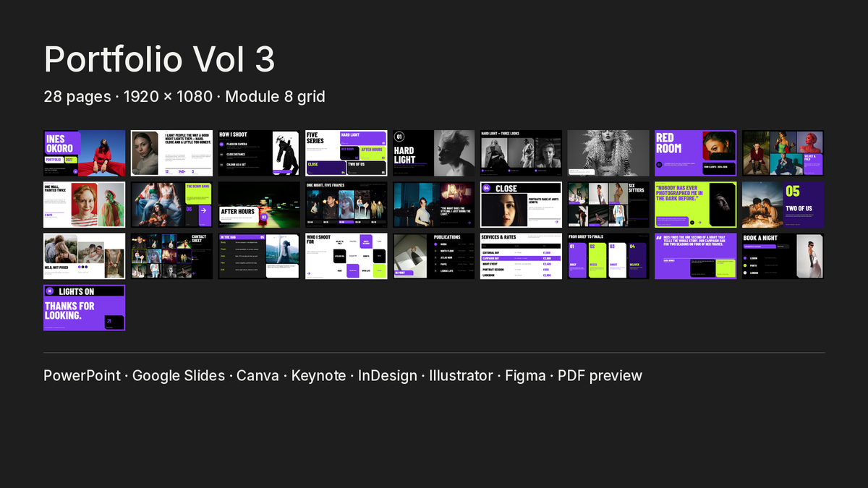Open ONE WALL, PAINTED TWICE slide
The width and height of the screenshot is (868, 488).
click(84, 205)
